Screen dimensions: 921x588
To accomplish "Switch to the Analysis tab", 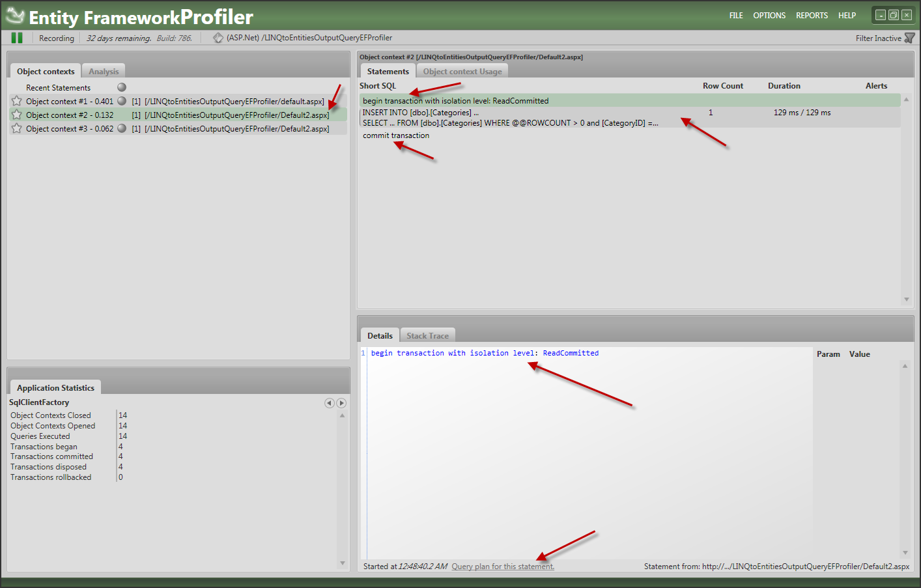I will pyautogui.click(x=104, y=72).
